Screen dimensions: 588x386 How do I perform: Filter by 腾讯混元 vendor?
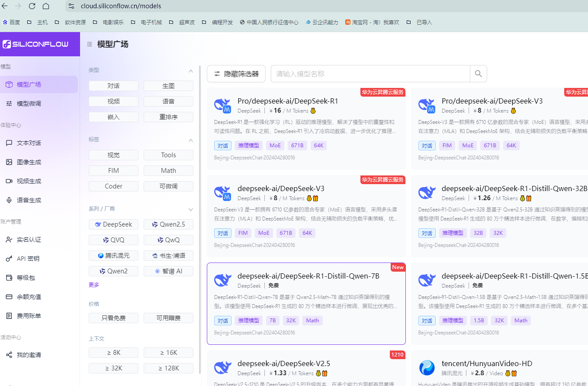[x=113, y=256]
